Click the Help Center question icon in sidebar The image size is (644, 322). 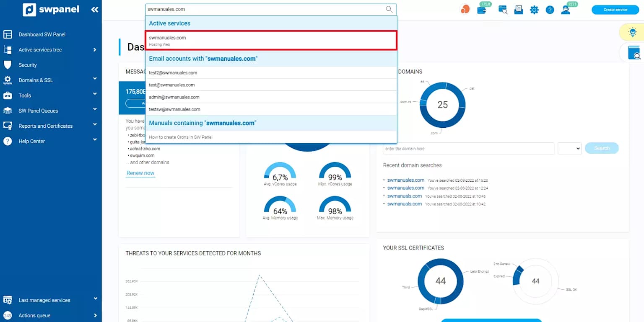pos(8,142)
